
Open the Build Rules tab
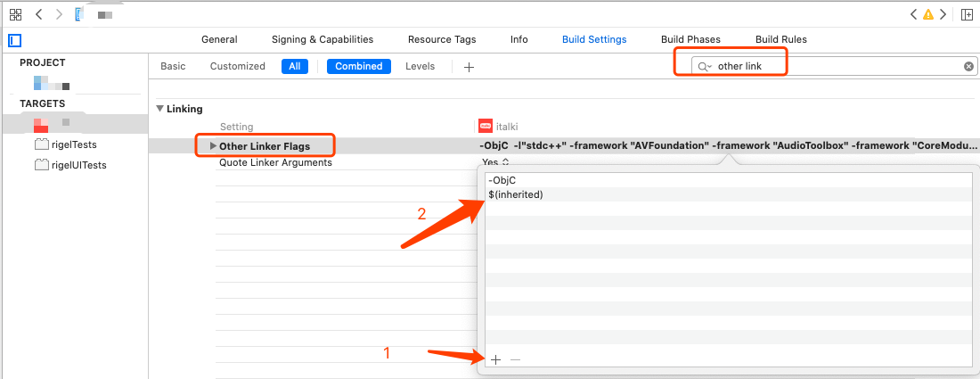[781, 39]
